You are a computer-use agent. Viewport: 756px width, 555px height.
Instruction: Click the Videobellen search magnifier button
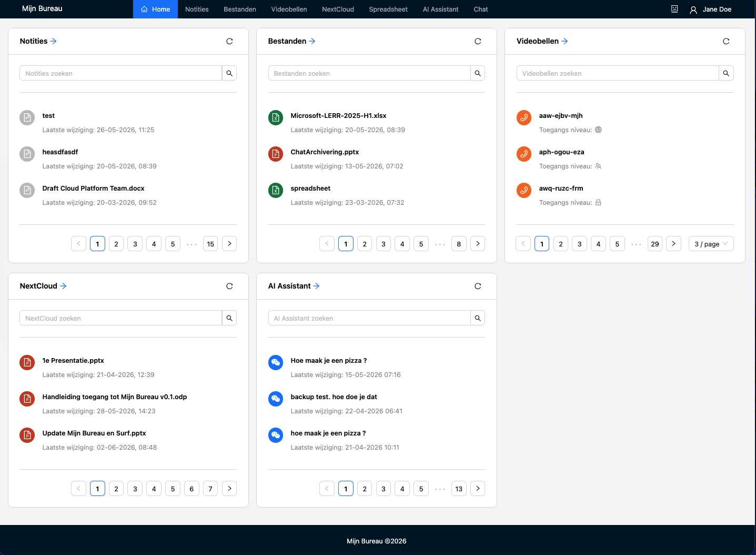coord(726,73)
